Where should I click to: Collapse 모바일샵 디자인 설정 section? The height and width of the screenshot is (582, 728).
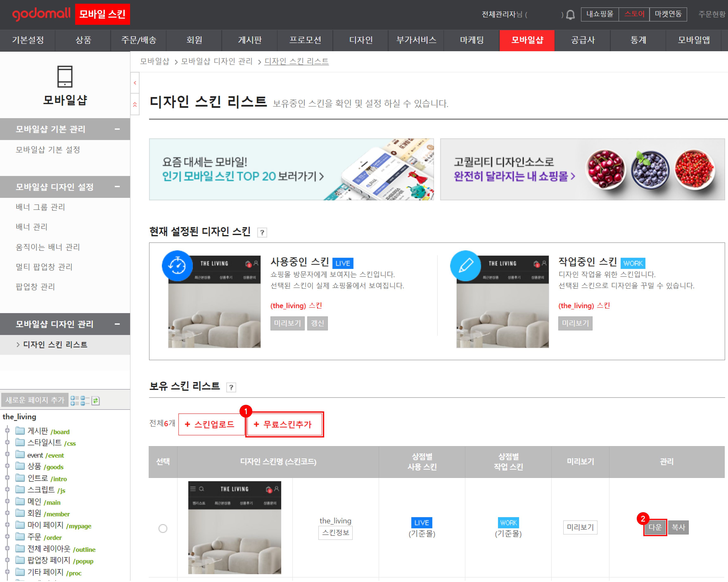pyautogui.click(x=117, y=187)
